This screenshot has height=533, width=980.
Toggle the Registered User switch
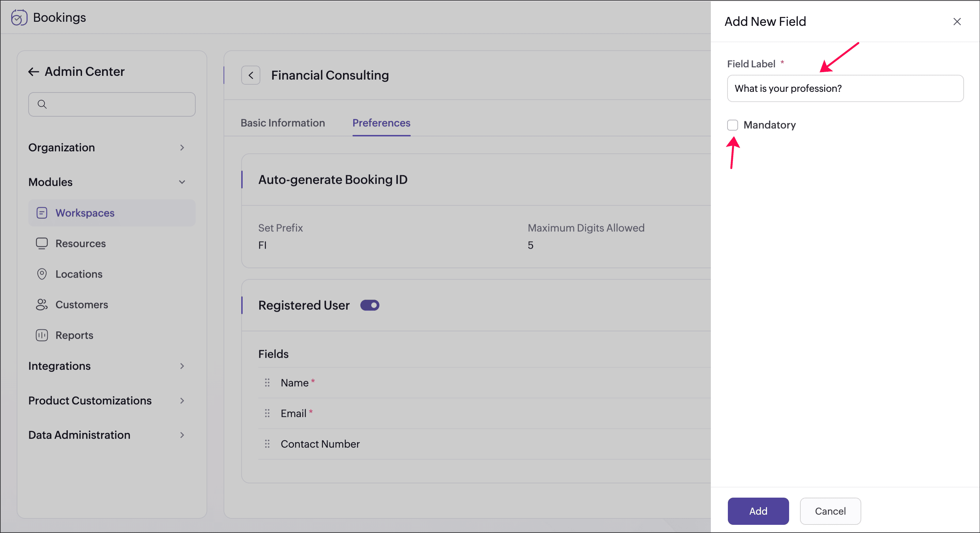(370, 305)
